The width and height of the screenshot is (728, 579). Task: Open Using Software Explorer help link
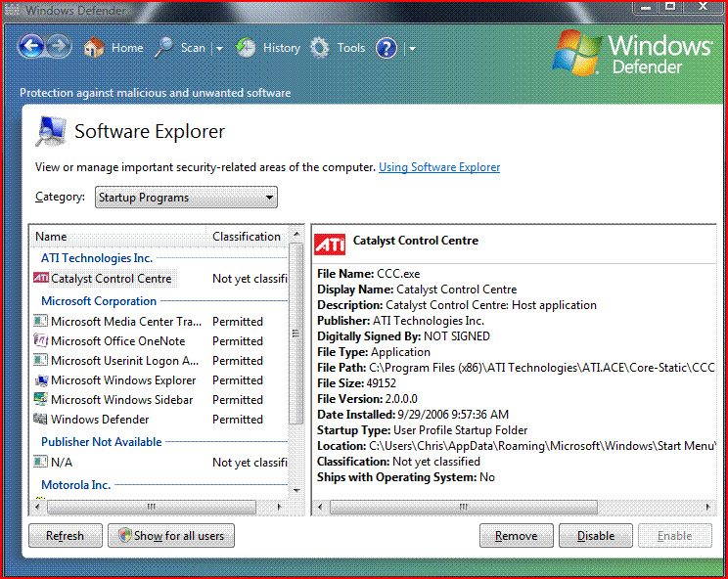(x=439, y=167)
